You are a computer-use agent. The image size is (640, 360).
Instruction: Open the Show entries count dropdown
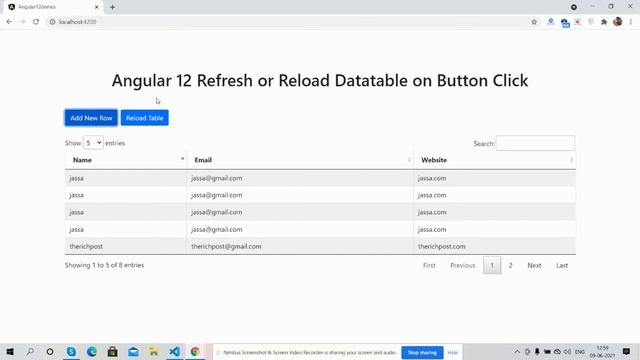pyautogui.click(x=93, y=143)
